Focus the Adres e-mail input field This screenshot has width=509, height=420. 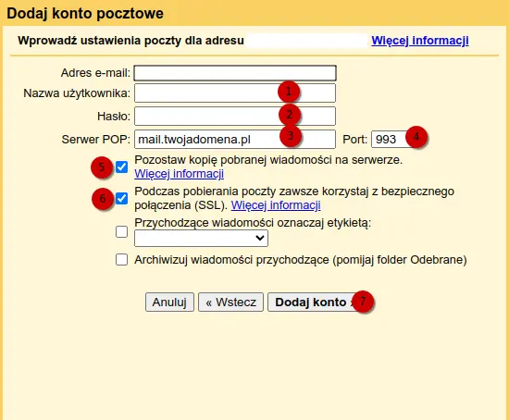pyautogui.click(x=235, y=73)
